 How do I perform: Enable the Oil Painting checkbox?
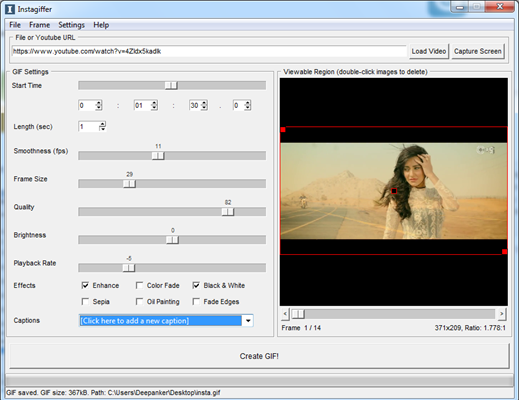tap(139, 302)
